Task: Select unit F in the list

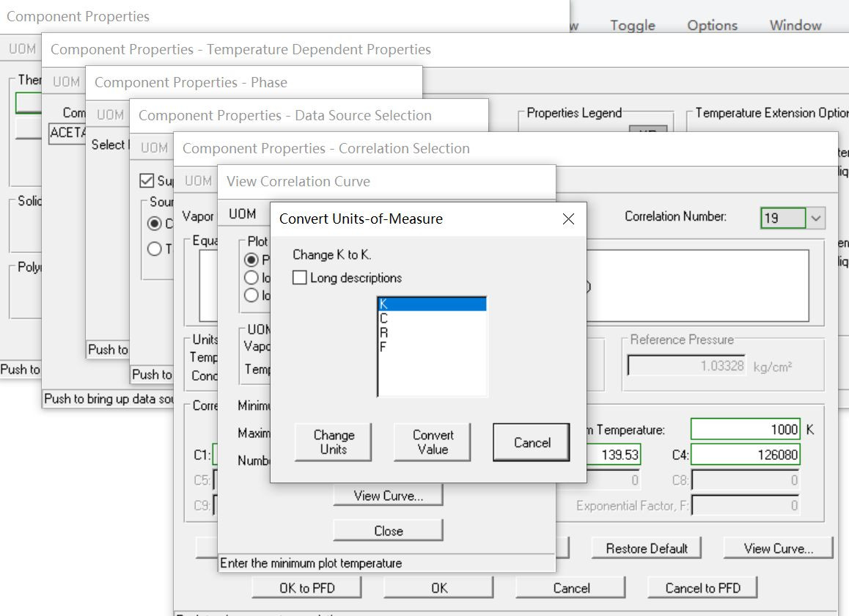Action: tap(432, 346)
